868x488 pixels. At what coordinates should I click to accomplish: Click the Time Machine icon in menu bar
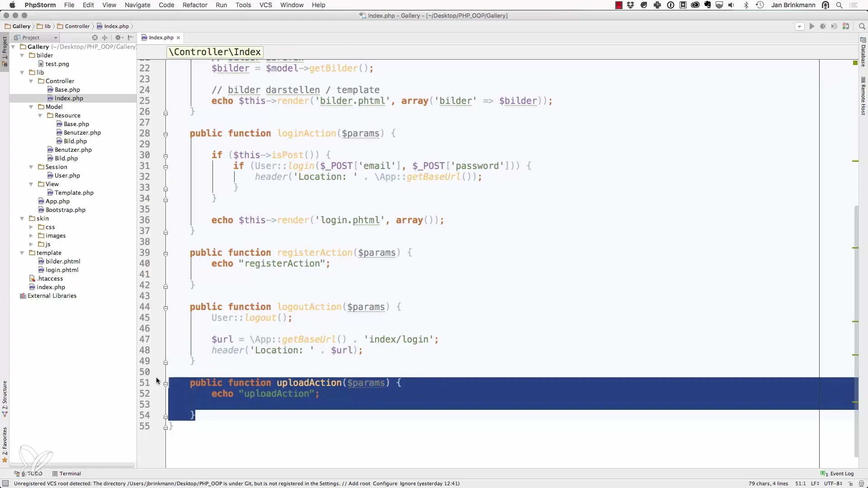point(760,5)
